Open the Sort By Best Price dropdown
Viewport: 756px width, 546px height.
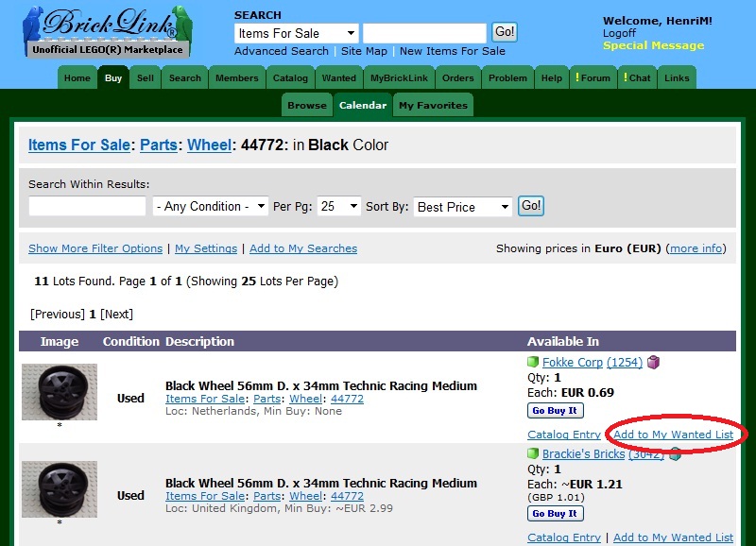pos(463,206)
